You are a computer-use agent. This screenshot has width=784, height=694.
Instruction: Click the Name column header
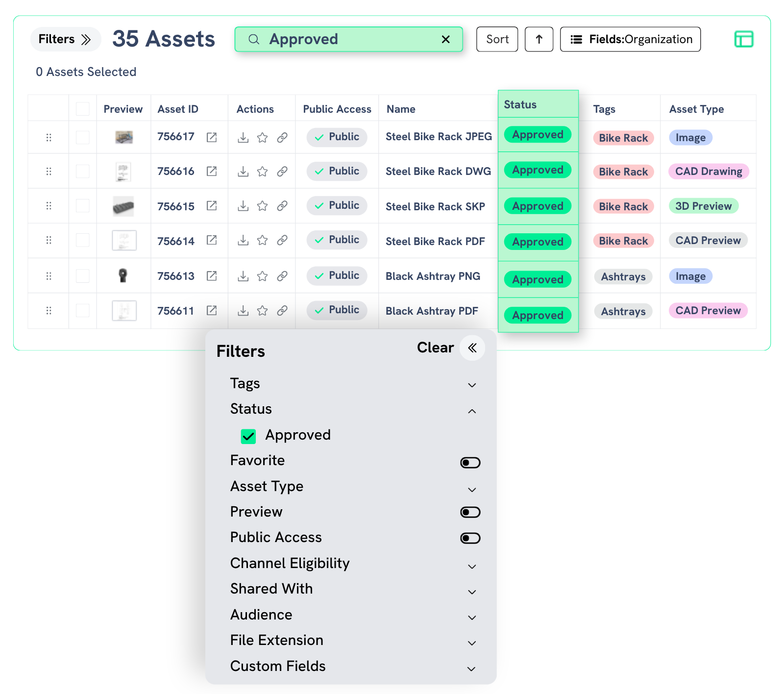click(401, 109)
